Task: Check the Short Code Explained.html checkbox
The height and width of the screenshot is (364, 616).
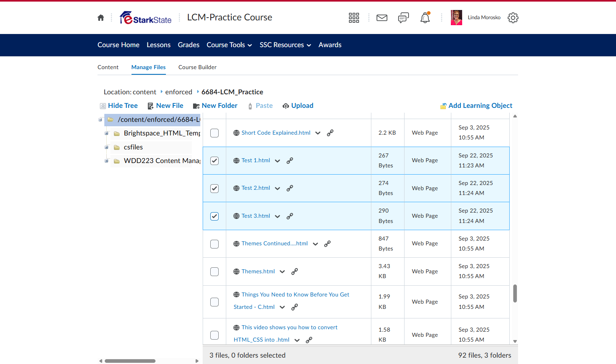Action: point(215,133)
